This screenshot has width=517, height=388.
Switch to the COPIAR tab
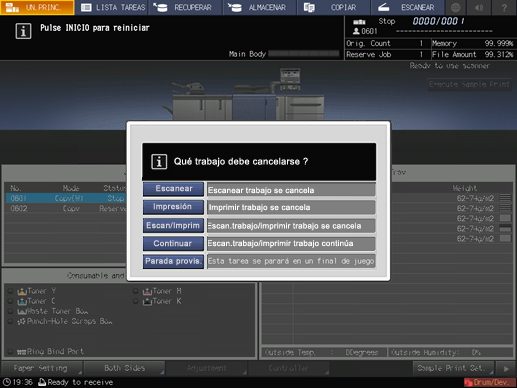pyautogui.click(x=333, y=7)
